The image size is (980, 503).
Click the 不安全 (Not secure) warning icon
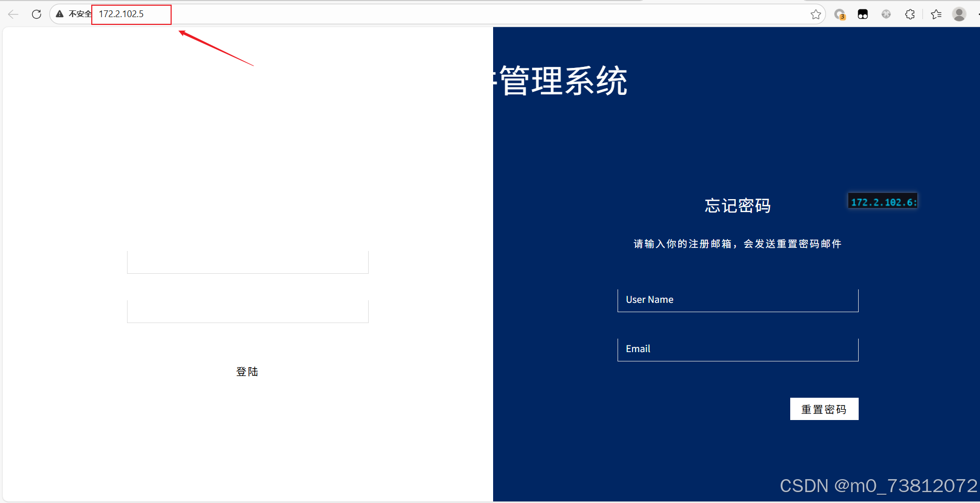(x=59, y=14)
